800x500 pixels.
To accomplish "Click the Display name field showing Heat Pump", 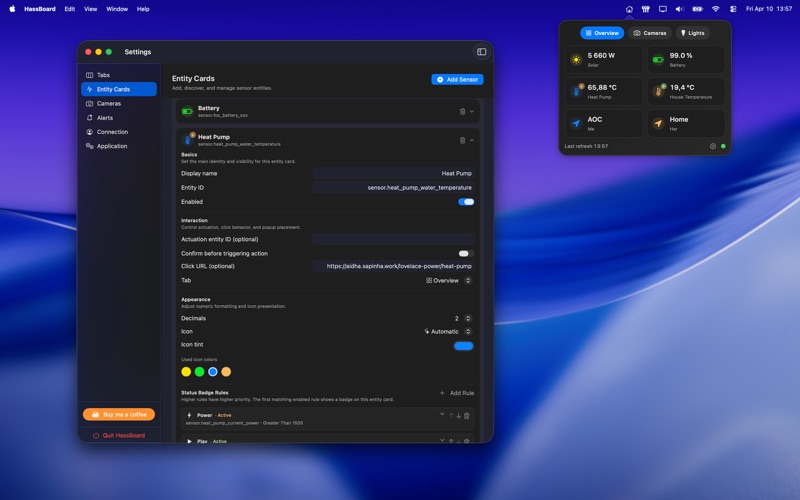I will coord(393,173).
